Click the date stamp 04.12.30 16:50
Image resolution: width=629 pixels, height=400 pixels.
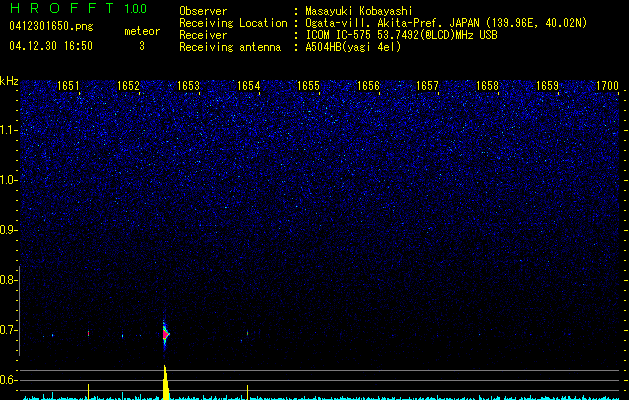[51, 46]
